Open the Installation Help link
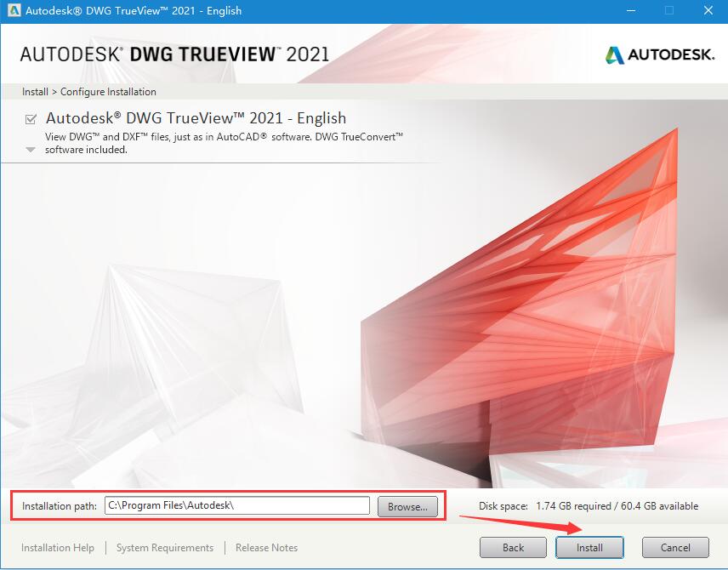Screen dimensions: 728x570 pos(58,548)
